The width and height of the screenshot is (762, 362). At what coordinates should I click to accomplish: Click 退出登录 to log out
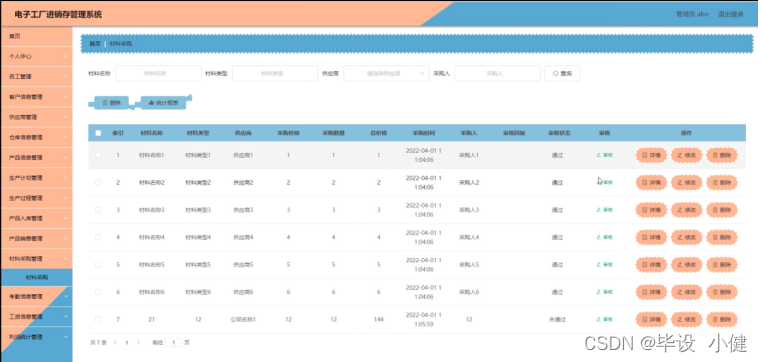(730, 14)
